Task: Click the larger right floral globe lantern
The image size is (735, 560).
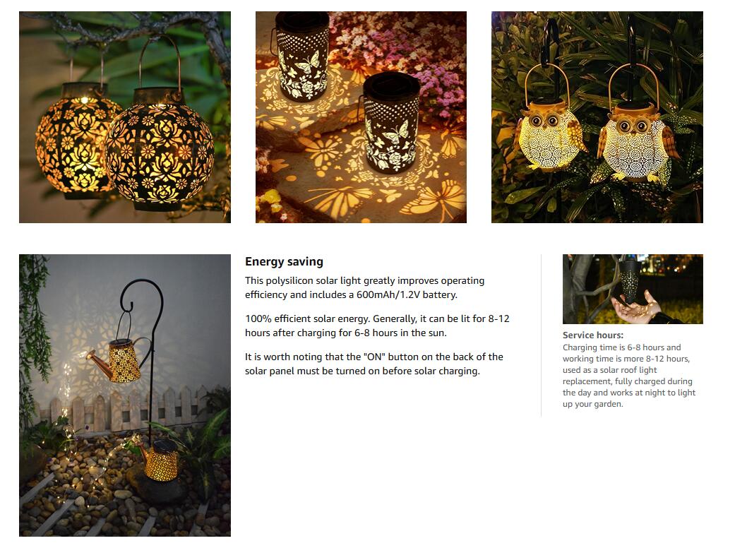Action: point(160,145)
